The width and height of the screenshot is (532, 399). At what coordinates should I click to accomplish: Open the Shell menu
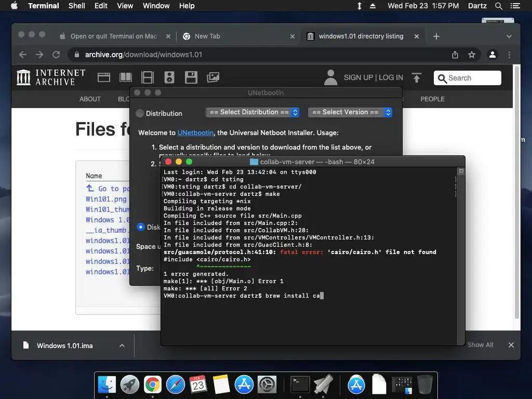(77, 6)
